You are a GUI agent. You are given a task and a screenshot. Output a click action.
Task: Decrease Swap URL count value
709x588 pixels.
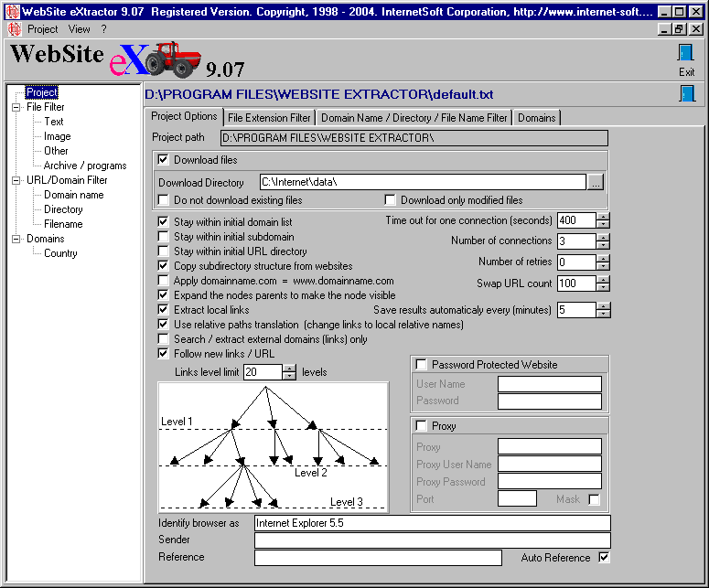(603, 287)
